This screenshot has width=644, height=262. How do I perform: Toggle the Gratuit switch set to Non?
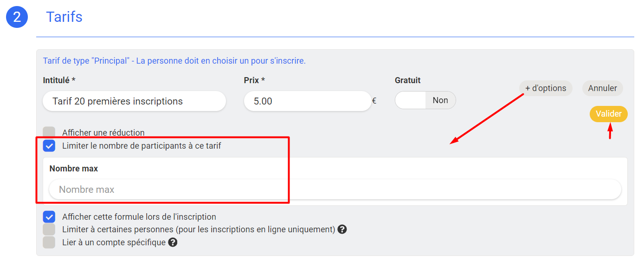(425, 100)
